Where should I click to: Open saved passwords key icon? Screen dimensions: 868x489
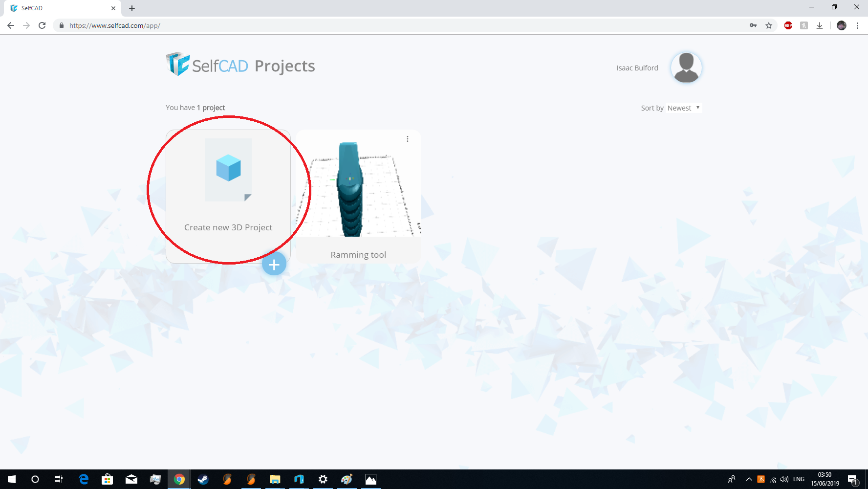click(753, 25)
